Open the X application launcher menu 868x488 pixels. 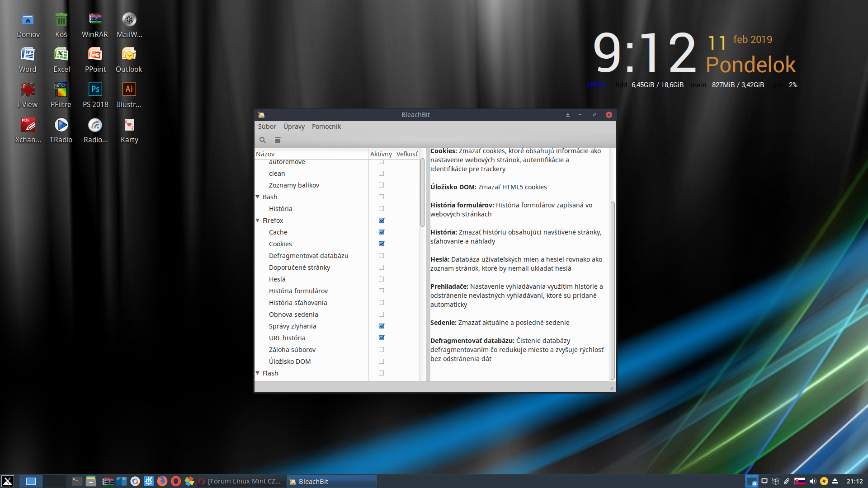pyautogui.click(x=8, y=481)
